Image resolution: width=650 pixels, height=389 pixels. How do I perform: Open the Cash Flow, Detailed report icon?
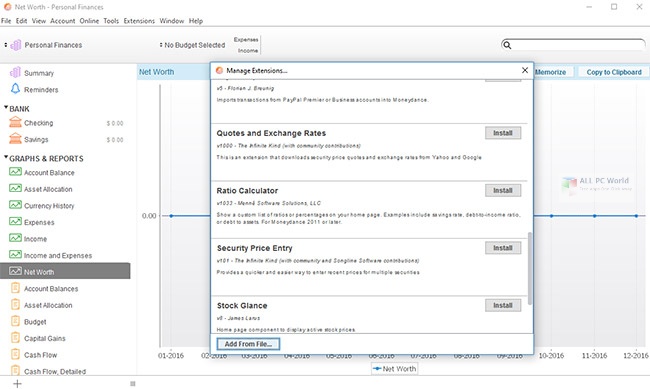pyautogui.click(x=15, y=370)
